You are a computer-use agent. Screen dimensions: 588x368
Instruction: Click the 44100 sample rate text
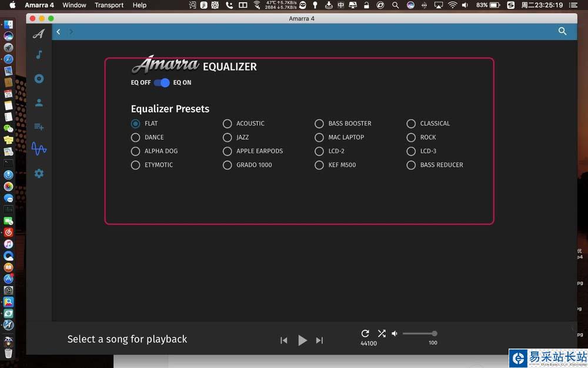pos(369,343)
